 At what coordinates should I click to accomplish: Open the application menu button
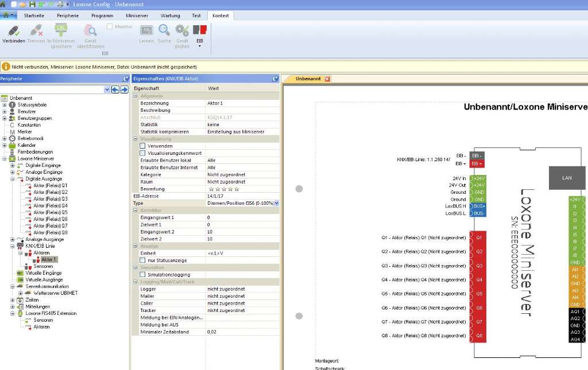point(7,15)
